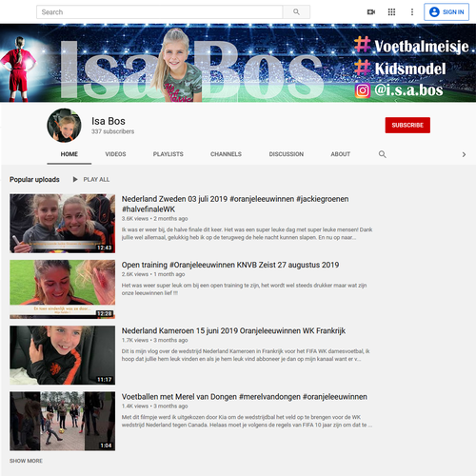This screenshot has width=476, height=476.
Task: Subscribe to the Isa Bos channel
Action: click(407, 125)
